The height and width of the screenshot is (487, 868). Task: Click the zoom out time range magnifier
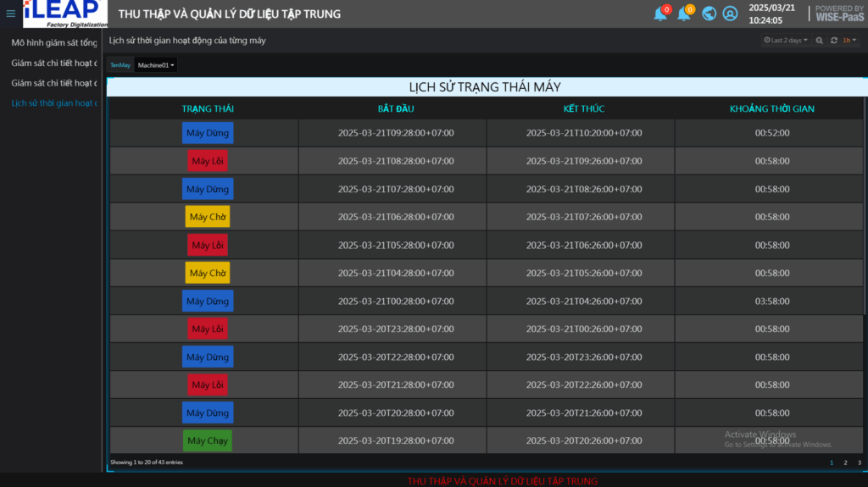[819, 40]
